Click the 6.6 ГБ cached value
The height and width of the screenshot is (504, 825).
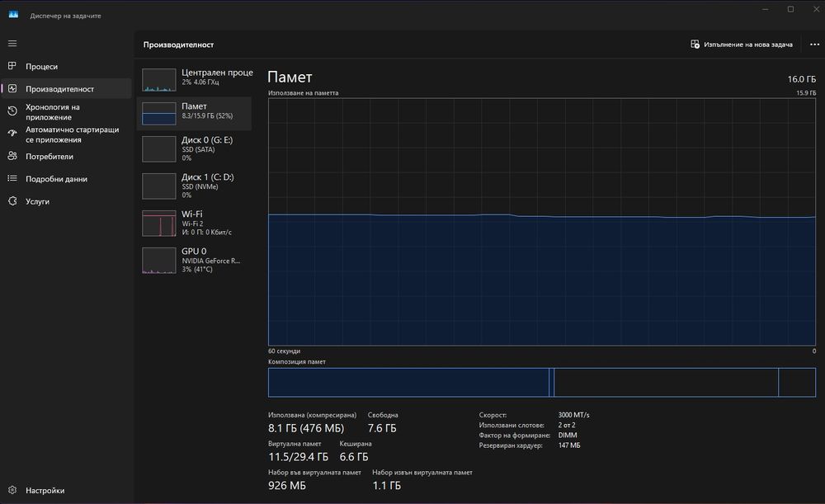pos(354,457)
